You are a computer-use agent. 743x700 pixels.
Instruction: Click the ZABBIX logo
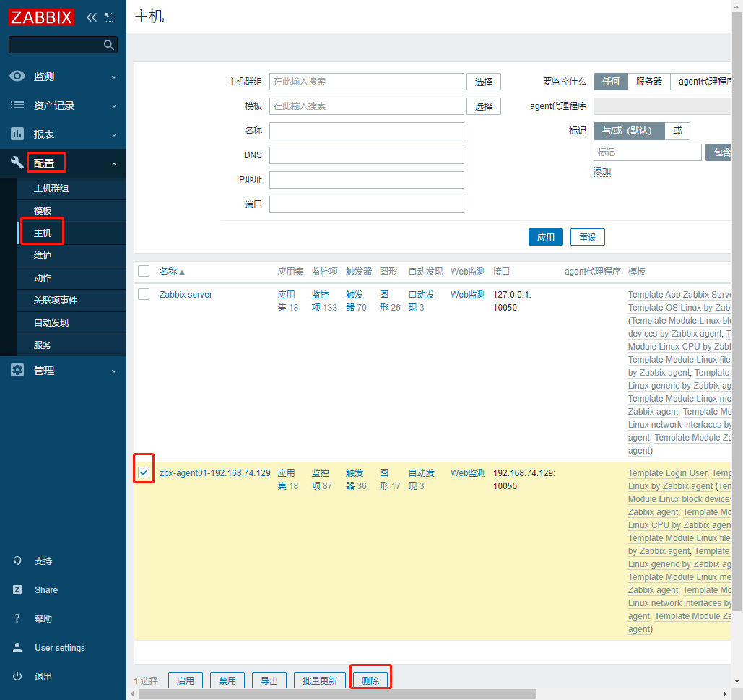[x=41, y=17]
